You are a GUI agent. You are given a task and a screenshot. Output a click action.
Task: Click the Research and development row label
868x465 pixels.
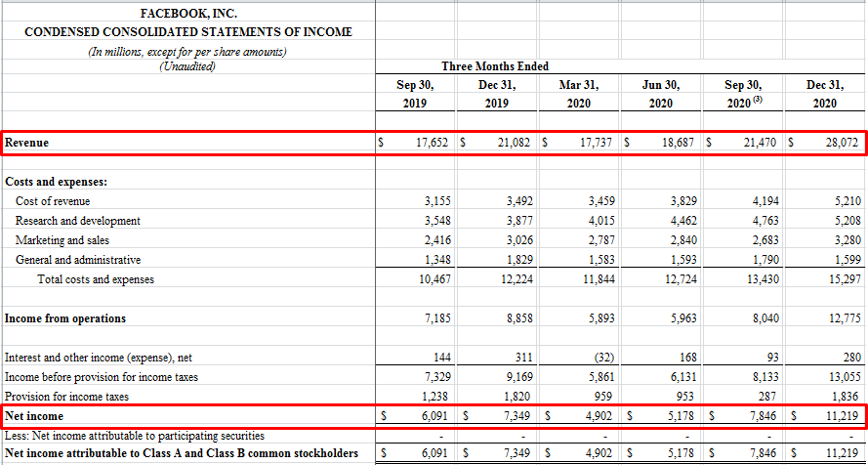pyautogui.click(x=77, y=221)
